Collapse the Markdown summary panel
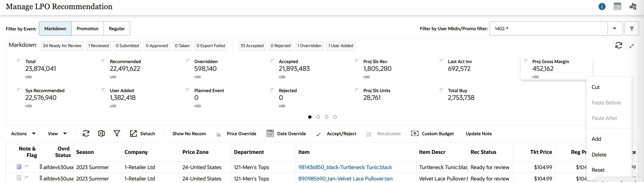The height and width of the screenshot is (183, 644). 632,46
